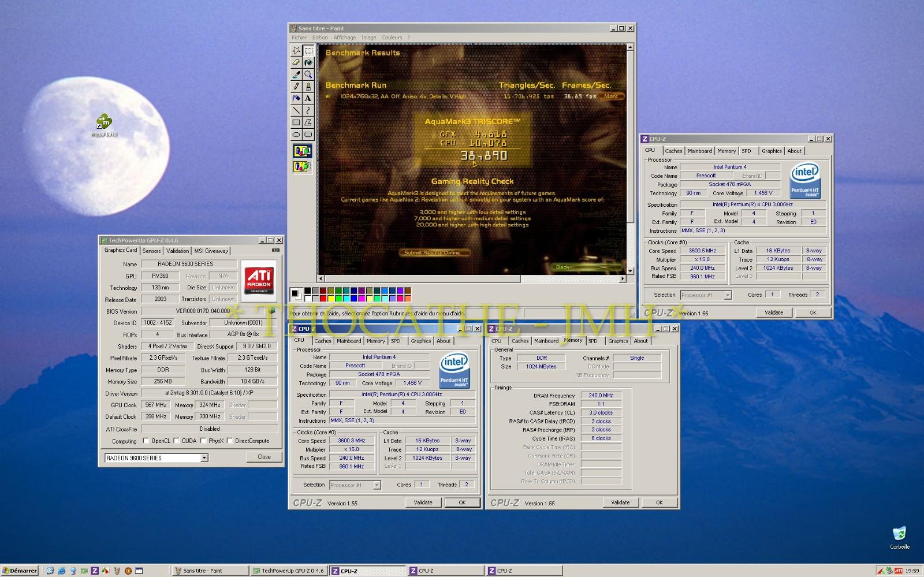
Task: Click the Show Desktop quick launch icon
Action: click(x=50, y=571)
